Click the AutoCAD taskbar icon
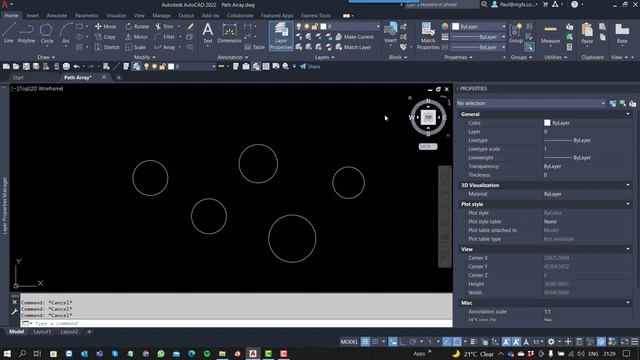Screen dimensions: 640x360 pyautogui.click(x=253, y=353)
